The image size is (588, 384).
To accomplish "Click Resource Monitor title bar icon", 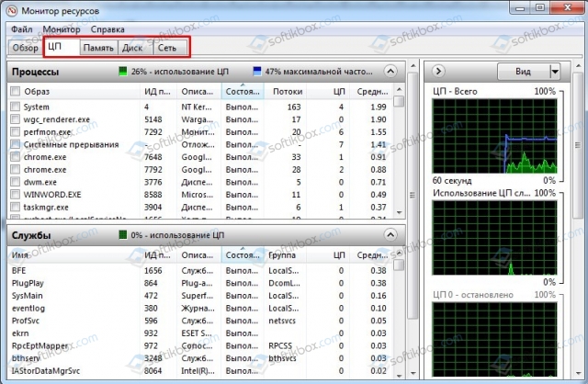I will coord(12,10).
